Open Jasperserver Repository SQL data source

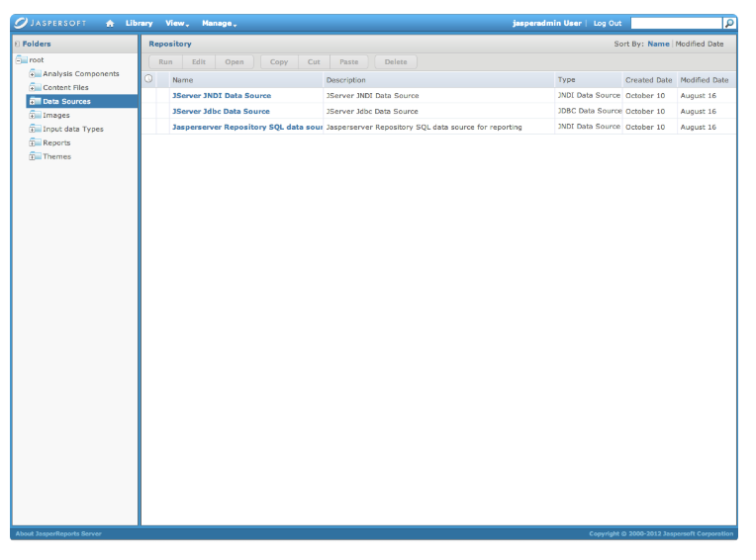pyautogui.click(x=247, y=127)
